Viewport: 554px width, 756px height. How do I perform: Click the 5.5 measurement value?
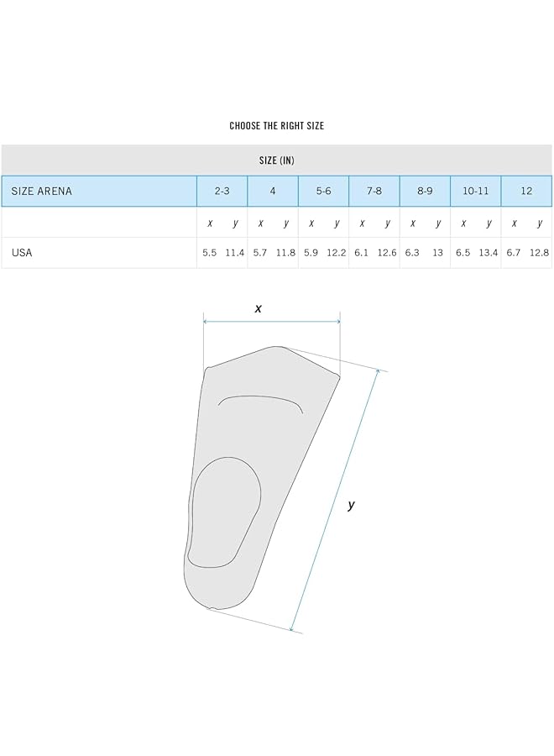click(x=209, y=252)
